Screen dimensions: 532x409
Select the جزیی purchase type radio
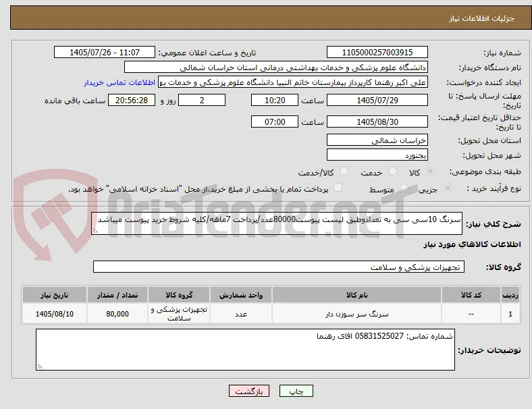448,188
